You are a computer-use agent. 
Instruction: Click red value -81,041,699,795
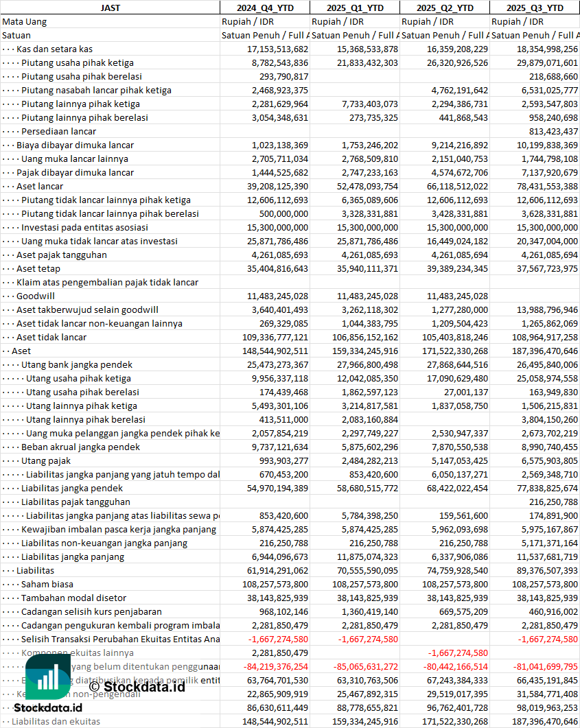click(x=546, y=667)
